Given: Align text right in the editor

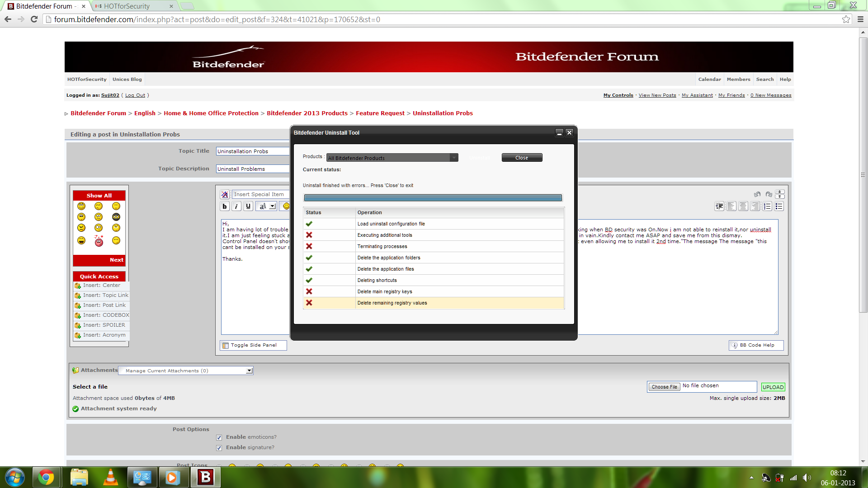Looking at the screenshot, I should (x=755, y=206).
